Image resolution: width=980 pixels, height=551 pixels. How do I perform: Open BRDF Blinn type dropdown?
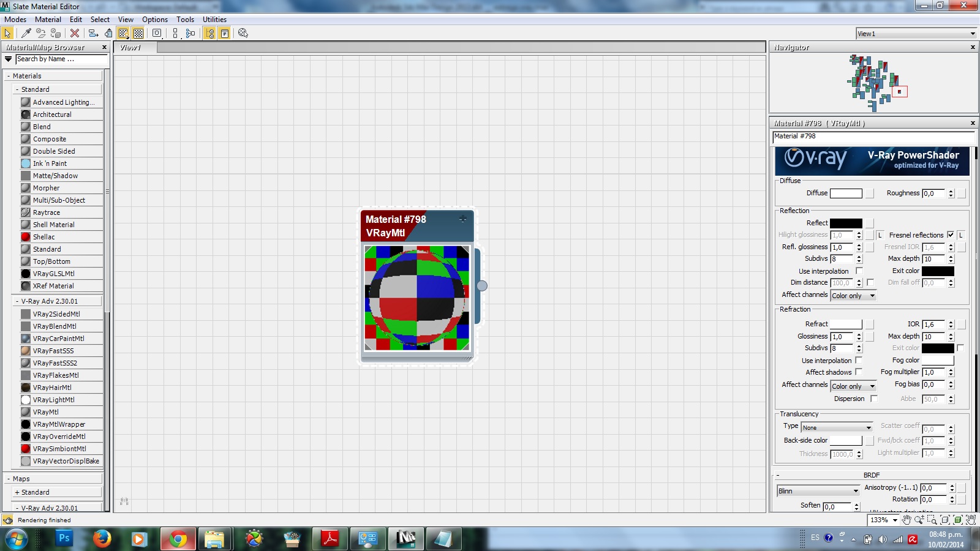tap(818, 491)
